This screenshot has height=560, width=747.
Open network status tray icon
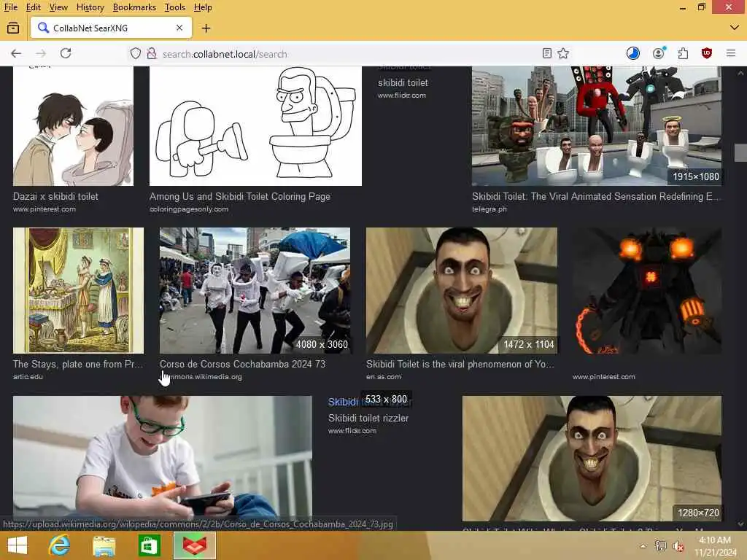click(x=660, y=546)
